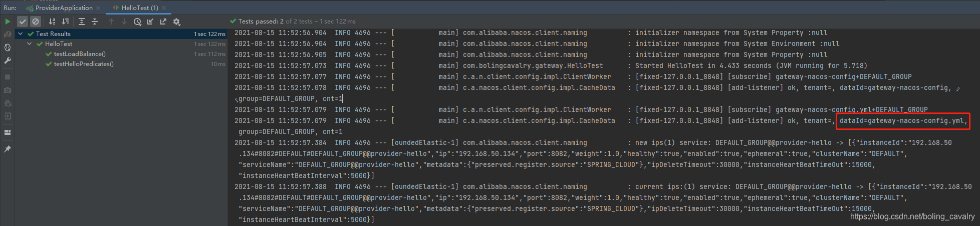Open test history clock icon
Viewport: 980px width, 226px height.
137,21
